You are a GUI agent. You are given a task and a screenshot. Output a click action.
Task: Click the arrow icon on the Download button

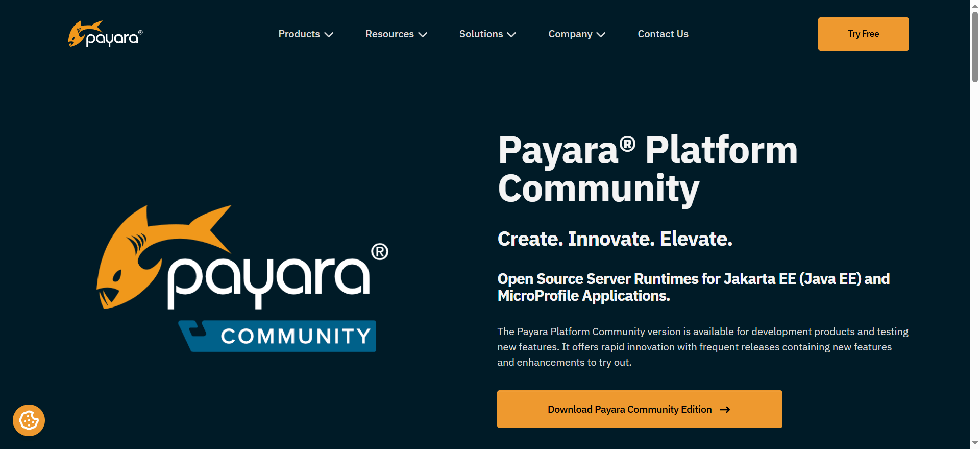(725, 410)
